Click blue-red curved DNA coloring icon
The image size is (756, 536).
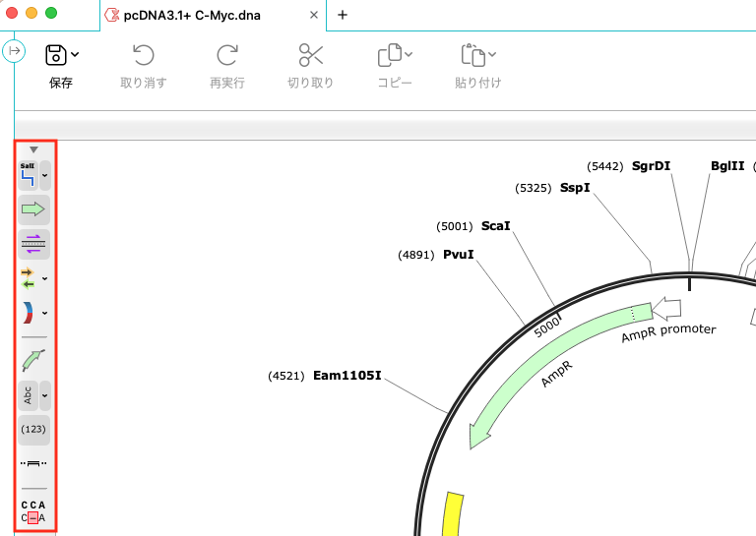coord(28,313)
